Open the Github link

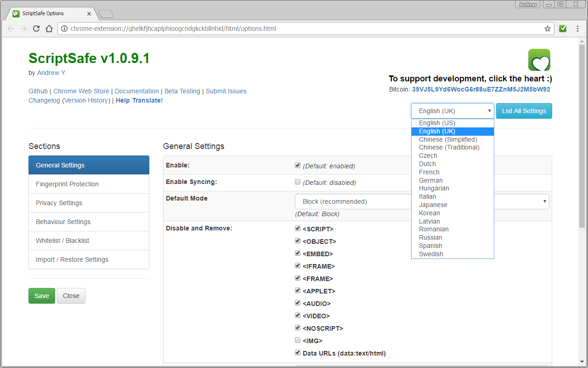click(38, 91)
